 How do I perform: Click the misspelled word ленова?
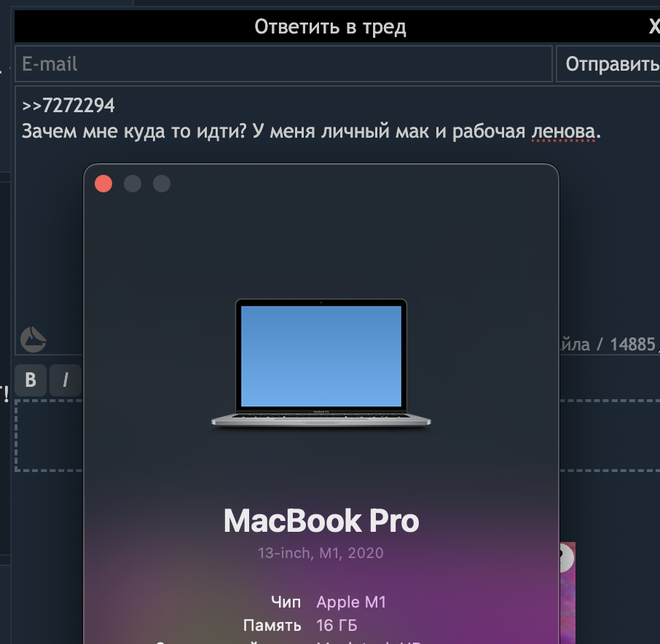point(563,131)
